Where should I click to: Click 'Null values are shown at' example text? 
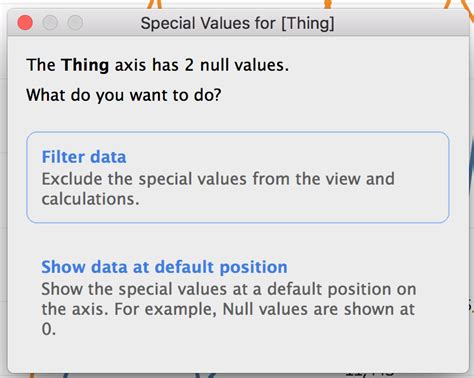coord(318,309)
